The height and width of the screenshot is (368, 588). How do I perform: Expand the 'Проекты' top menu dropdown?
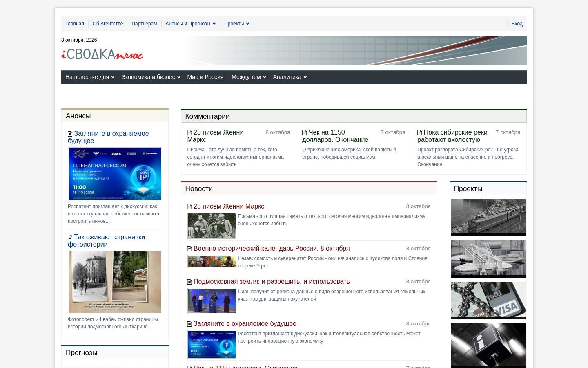236,24
